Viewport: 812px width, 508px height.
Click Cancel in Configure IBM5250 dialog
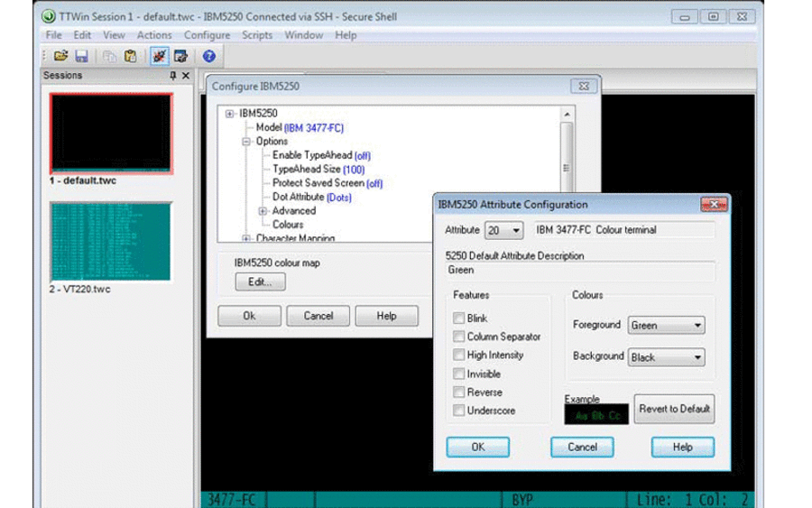point(318,316)
